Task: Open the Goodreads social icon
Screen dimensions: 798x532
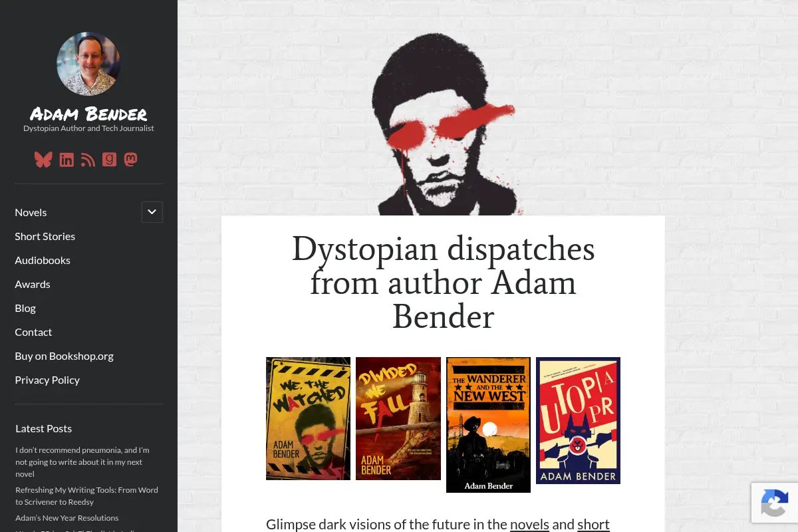Action: pos(109,160)
